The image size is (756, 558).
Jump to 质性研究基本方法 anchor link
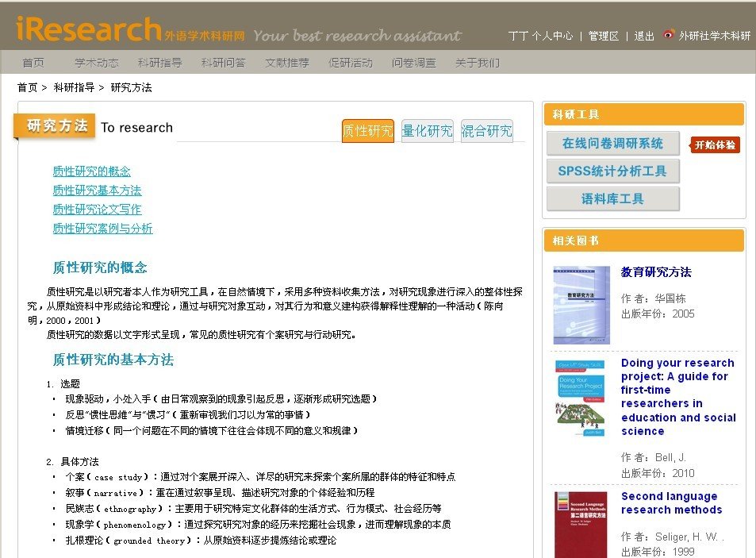click(x=97, y=190)
